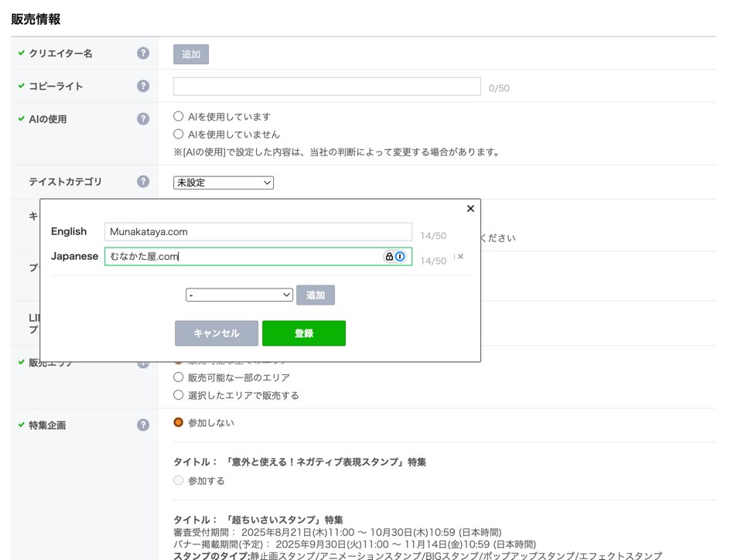
Task: Close the creator name dialog
Action: pyautogui.click(x=470, y=209)
